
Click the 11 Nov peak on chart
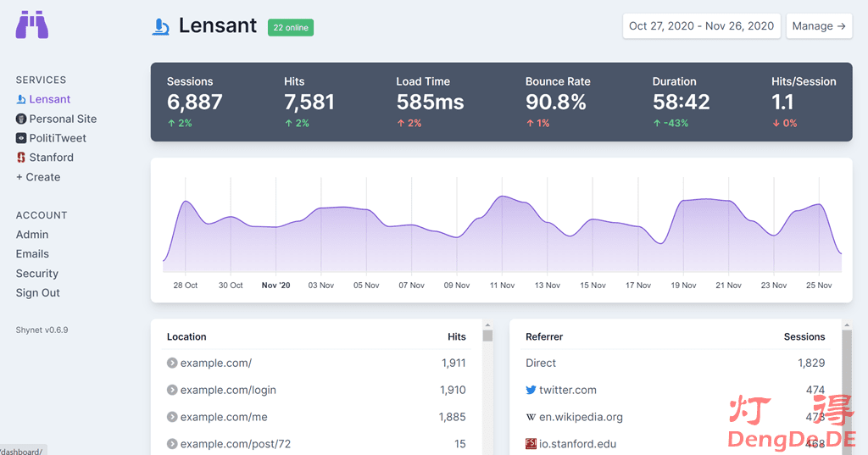tap(503, 197)
